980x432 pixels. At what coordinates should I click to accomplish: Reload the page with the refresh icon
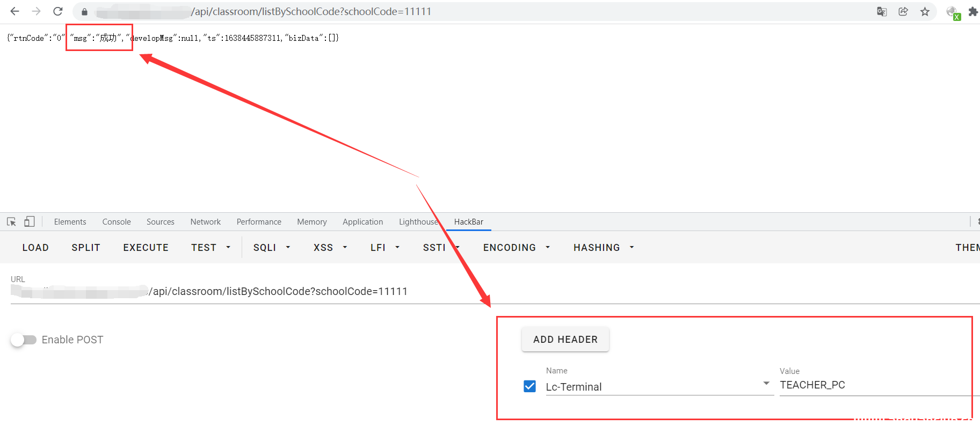click(58, 11)
